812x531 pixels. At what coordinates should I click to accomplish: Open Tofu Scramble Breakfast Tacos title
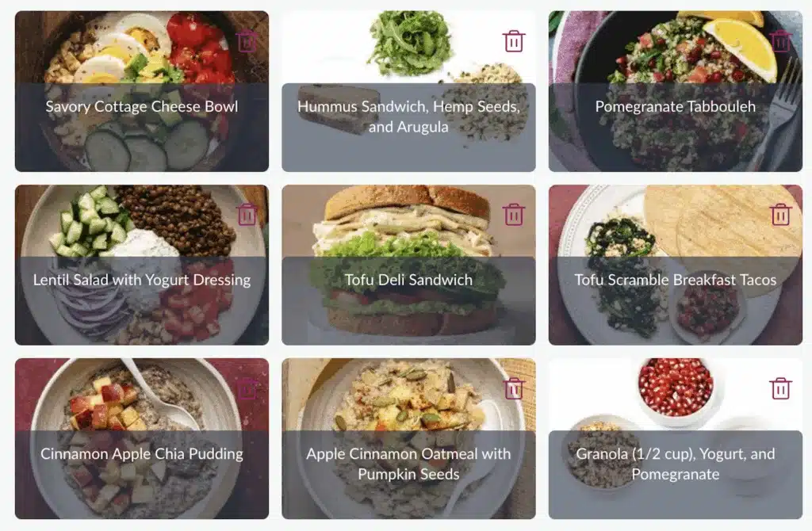click(x=676, y=280)
